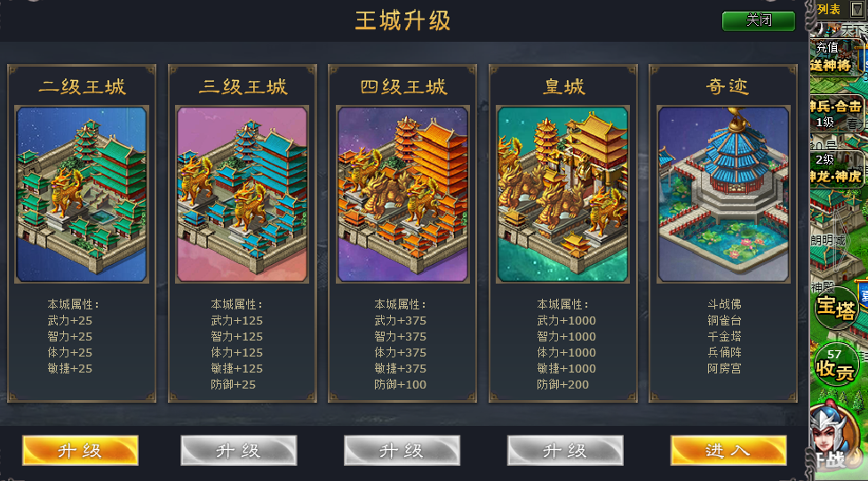Click 升级 button under 四级王城
Image resolution: width=868 pixels, height=481 pixels.
click(x=402, y=450)
